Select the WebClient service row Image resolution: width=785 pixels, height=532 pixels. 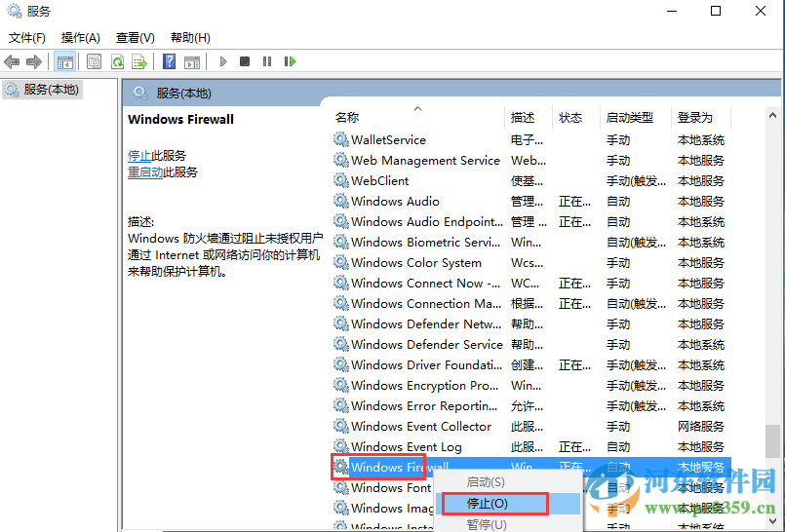click(x=530, y=181)
